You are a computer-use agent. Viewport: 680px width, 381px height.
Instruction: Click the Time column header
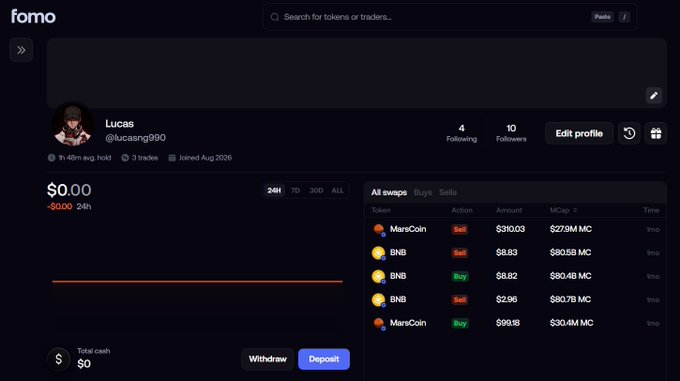click(x=651, y=210)
